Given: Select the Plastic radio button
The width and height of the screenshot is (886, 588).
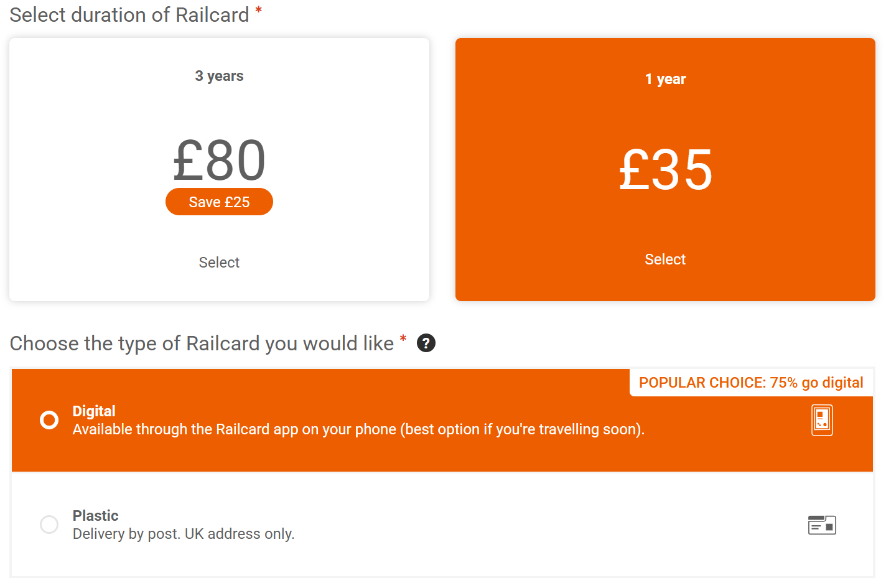Looking at the screenshot, I should pyautogui.click(x=49, y=525).
